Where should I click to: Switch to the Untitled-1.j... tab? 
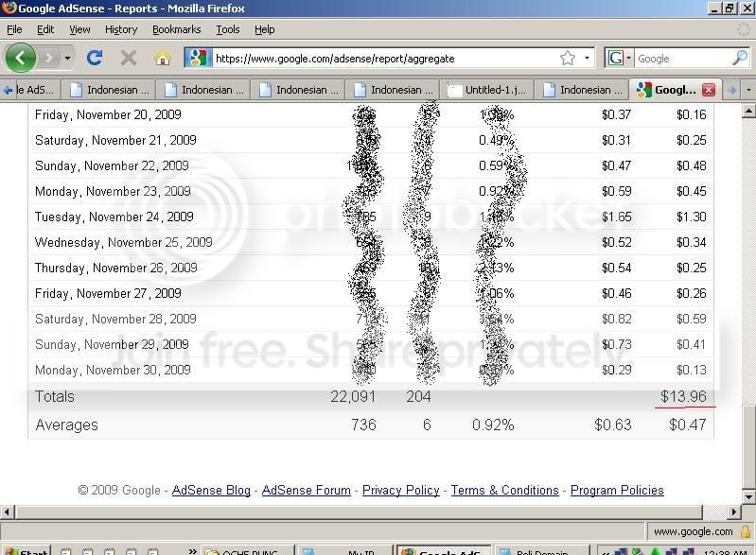[487, 90]
